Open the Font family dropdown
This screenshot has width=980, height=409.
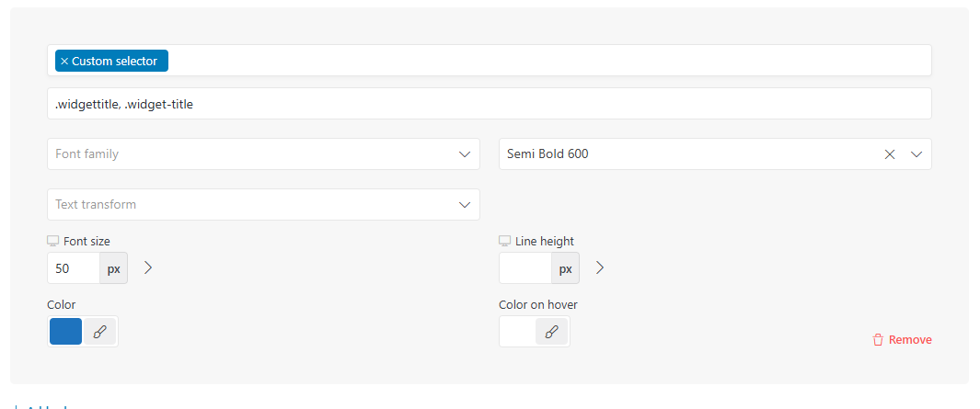click(x=264, y=153)
